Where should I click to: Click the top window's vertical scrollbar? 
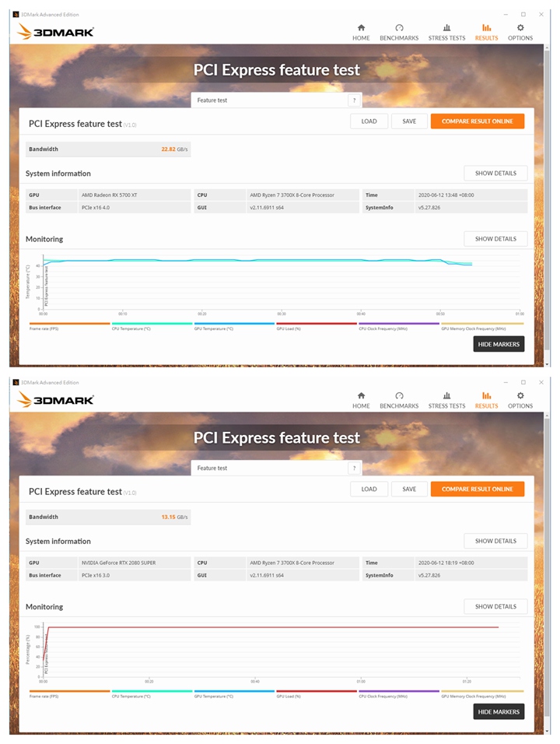(548, 199)
